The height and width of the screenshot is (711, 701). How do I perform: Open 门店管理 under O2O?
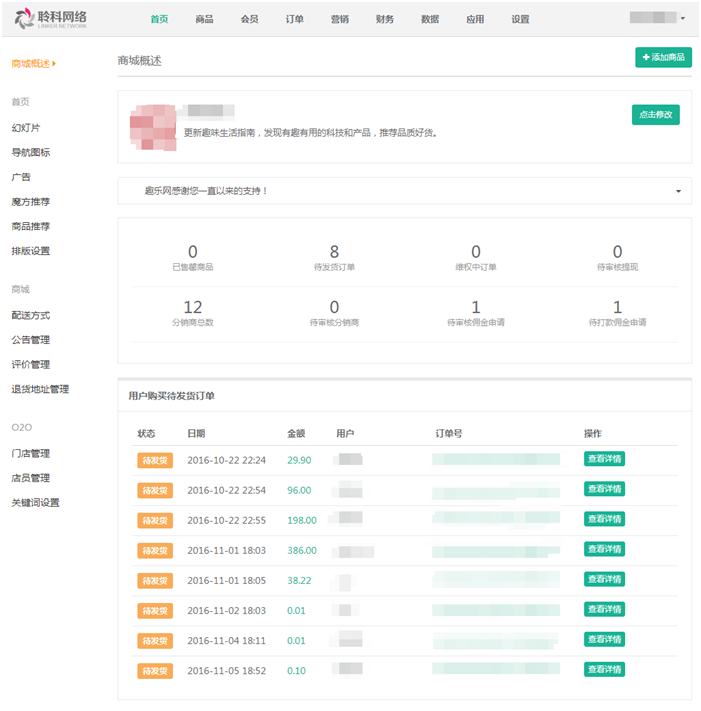(30, 453)
